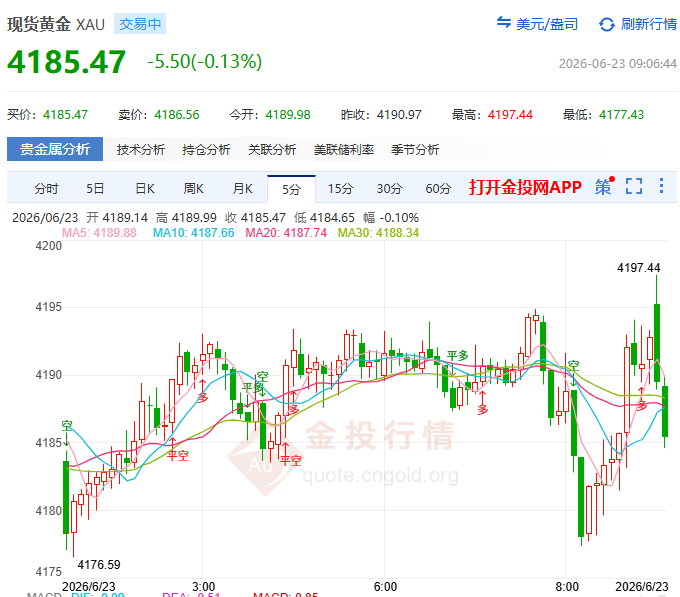This screenshot has height=597, width=680.
Task: Click the change value -5.50(-0.13%)
Action: [x=205, y=62]
